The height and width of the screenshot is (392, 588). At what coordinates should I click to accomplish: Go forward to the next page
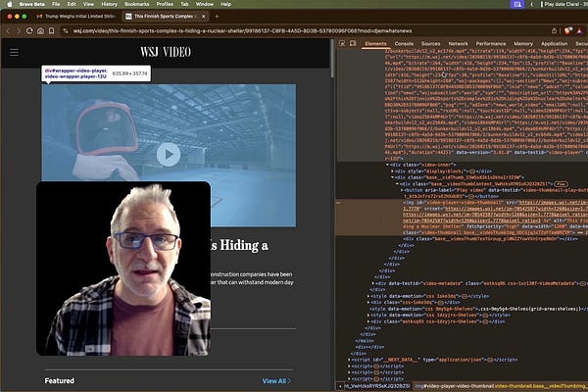click(x=19, y=31)
